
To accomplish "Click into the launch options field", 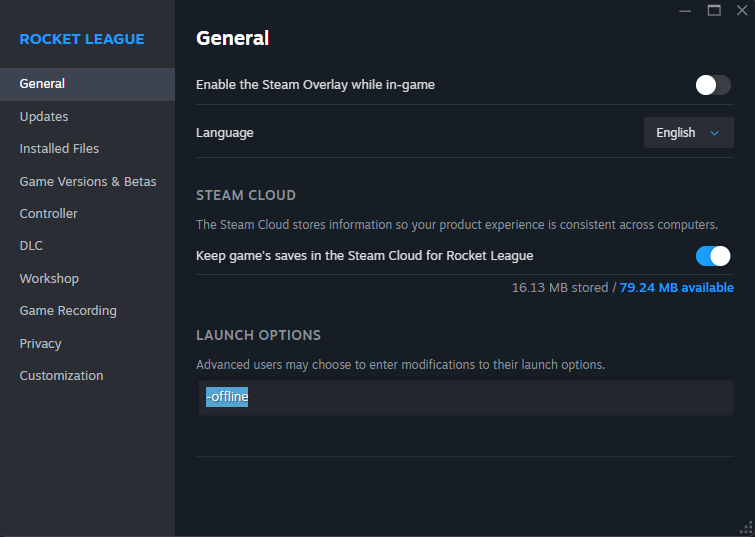I will pyautogui.click(x=465, y=397).
